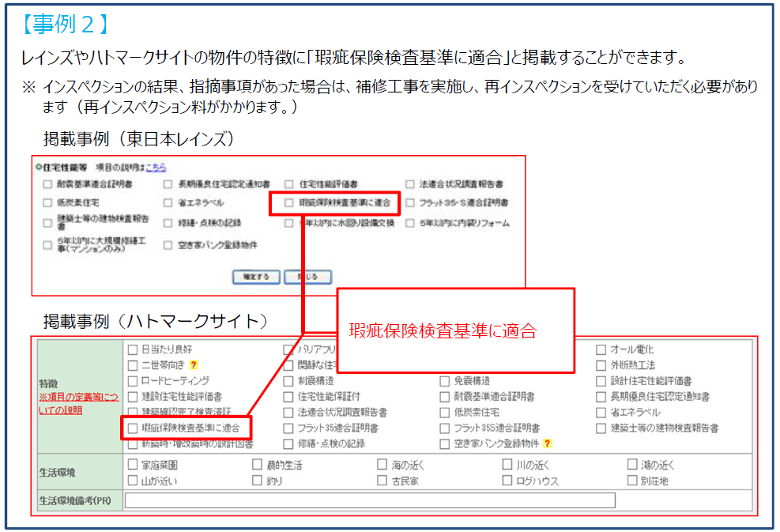The width and height of the screenshot is (780, 532).
Task: Check the 日当たり良好 checkbox
Action: tap(133, 349)
